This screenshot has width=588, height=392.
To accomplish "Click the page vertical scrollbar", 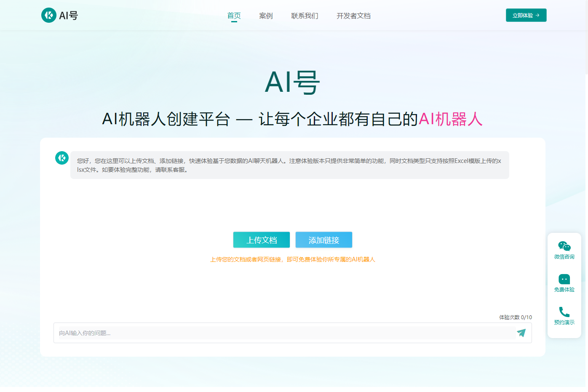I will tap(586, 37).
